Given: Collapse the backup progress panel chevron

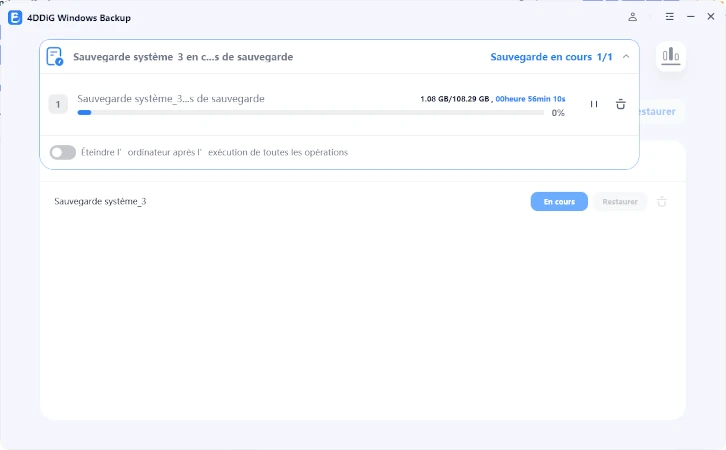Looking at the screenshot, I should [x=626, y=56].
